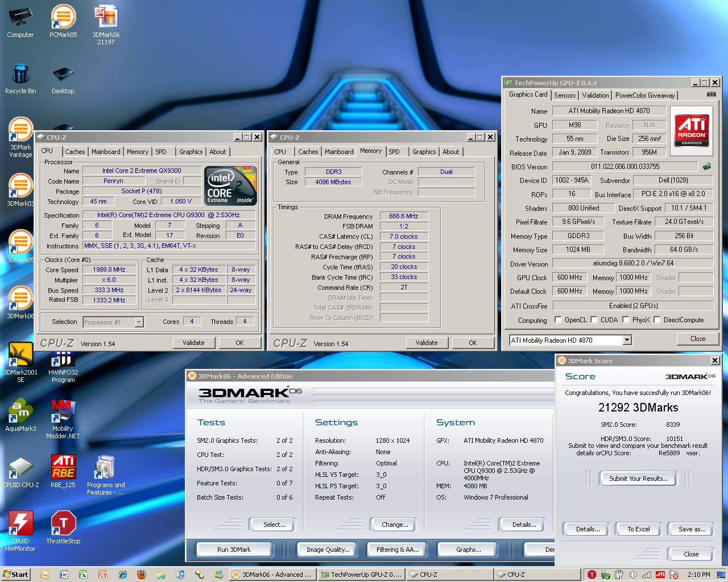The width and height of the screenshot is (728, 582).
Task: Click the BIOS save icon in GPU-Z
Action: point(707,167)
